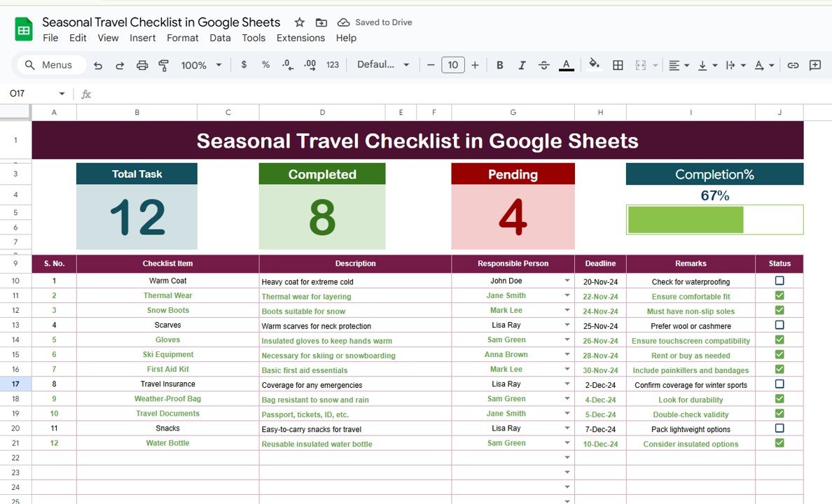Open the Edit menu

[78, 38]
